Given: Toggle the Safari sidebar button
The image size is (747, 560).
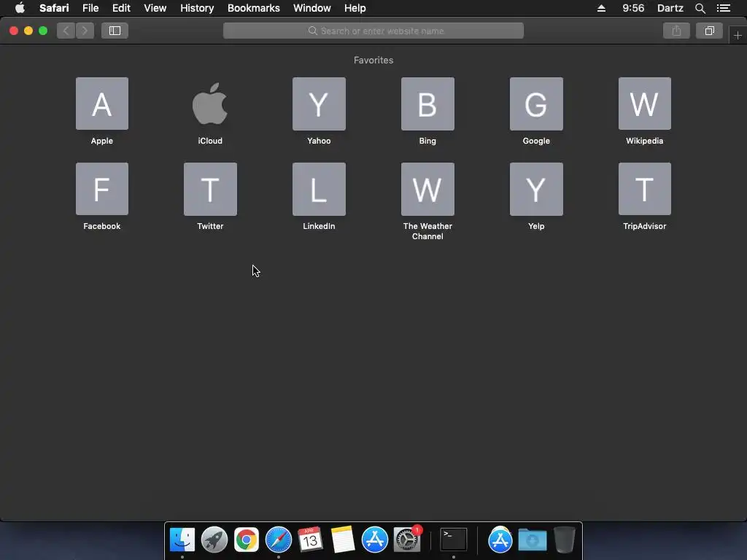Looking at the screenshot, I should tap(115, 31).
